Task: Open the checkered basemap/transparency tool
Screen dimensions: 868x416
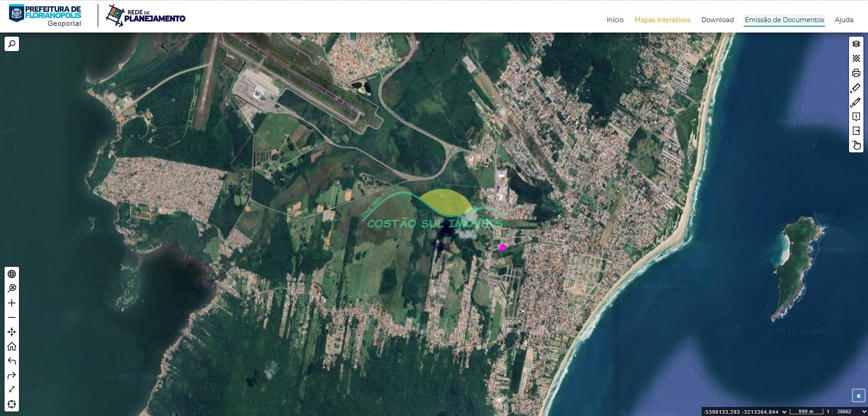Action: pos(856,58)
